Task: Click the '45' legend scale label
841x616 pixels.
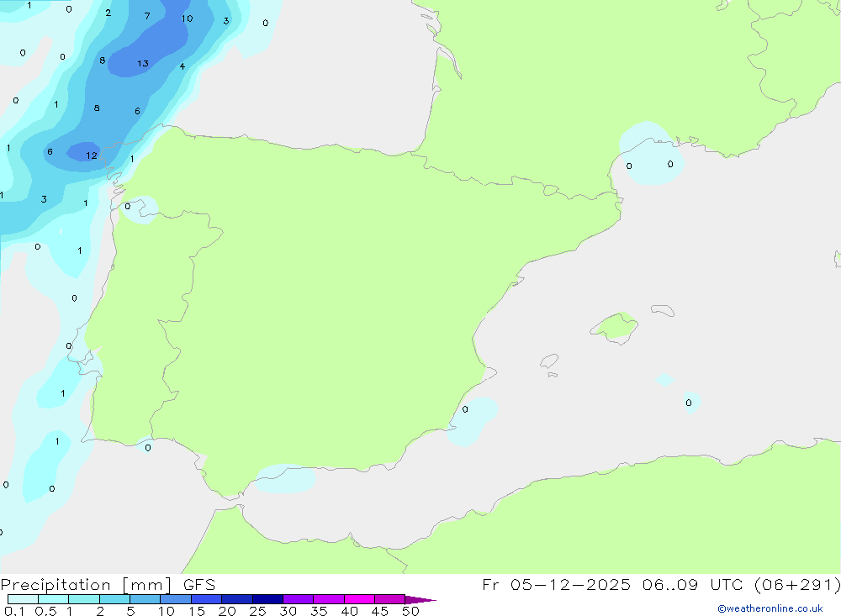Action: 380,611
